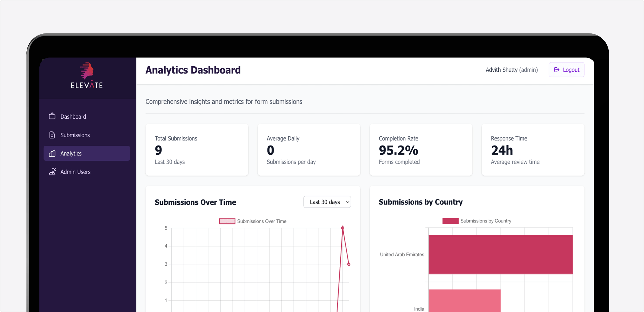644x312 pixels.
Task: Open the Last 30 days dropdown
Action: [327, 202]
